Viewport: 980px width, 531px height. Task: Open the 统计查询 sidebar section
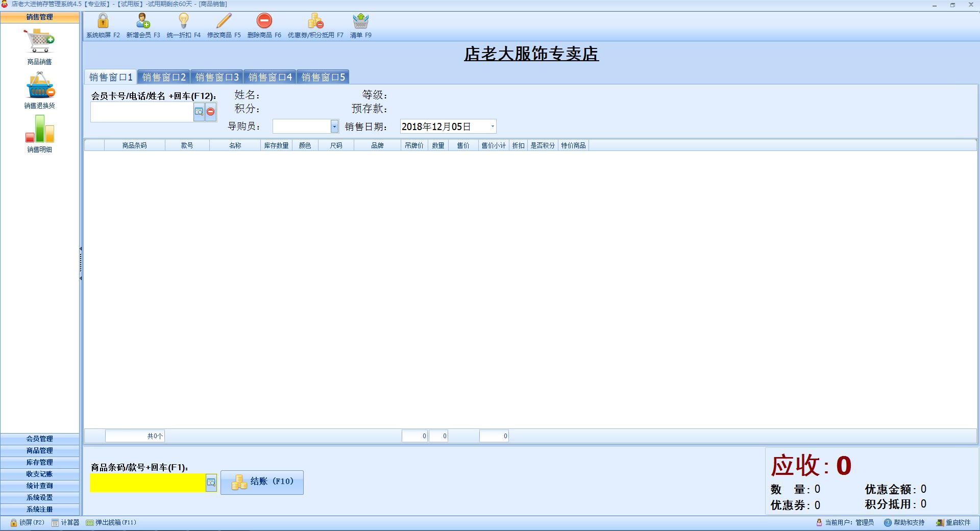click(x=40, y=486)
